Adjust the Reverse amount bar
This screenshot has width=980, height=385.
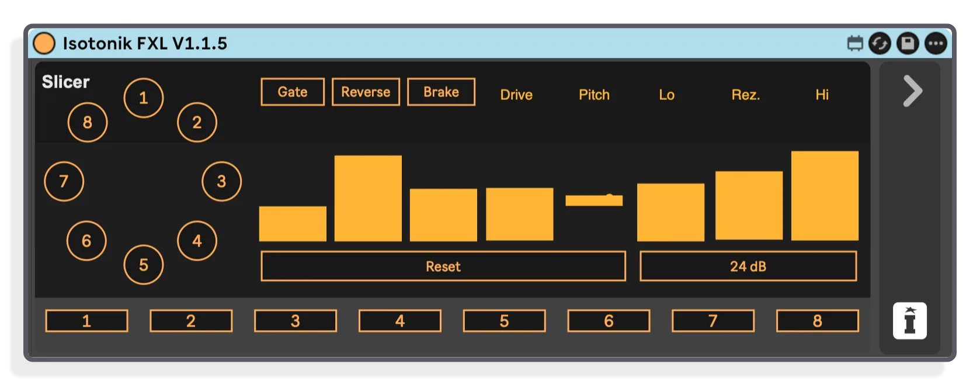[x=368, y=198]
